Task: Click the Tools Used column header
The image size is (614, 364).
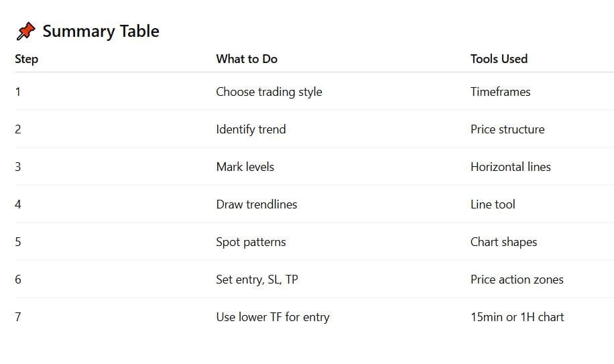Action: [x=499, y=59]
